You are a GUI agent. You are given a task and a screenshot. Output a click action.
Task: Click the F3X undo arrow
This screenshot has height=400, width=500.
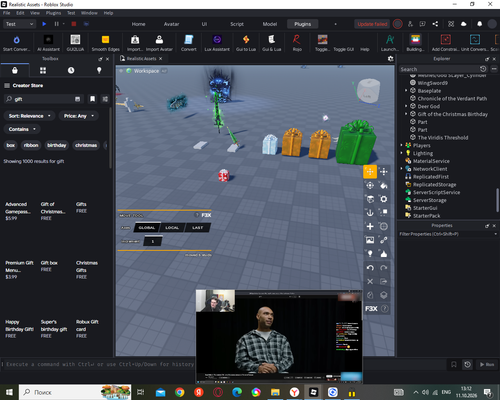click(370, 268)
